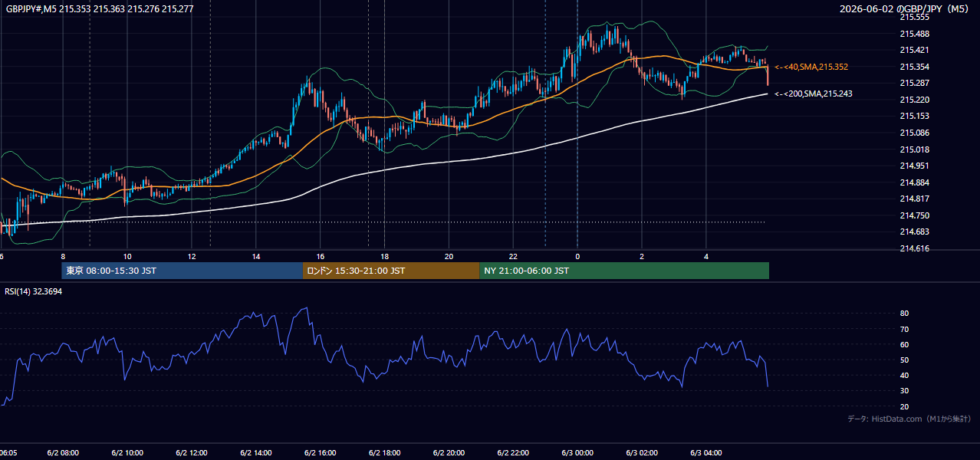The image size is (980, 460).
Task: Click hour tick 20 under price chart
Action: (449, 257)
